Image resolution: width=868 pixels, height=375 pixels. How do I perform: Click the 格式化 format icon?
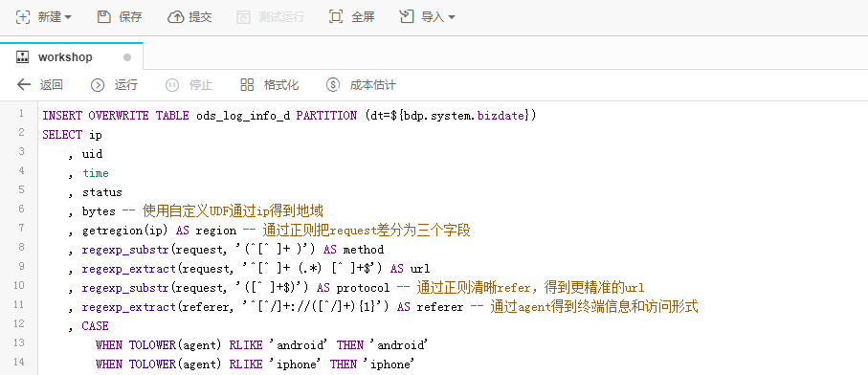(x=247, y=84)
